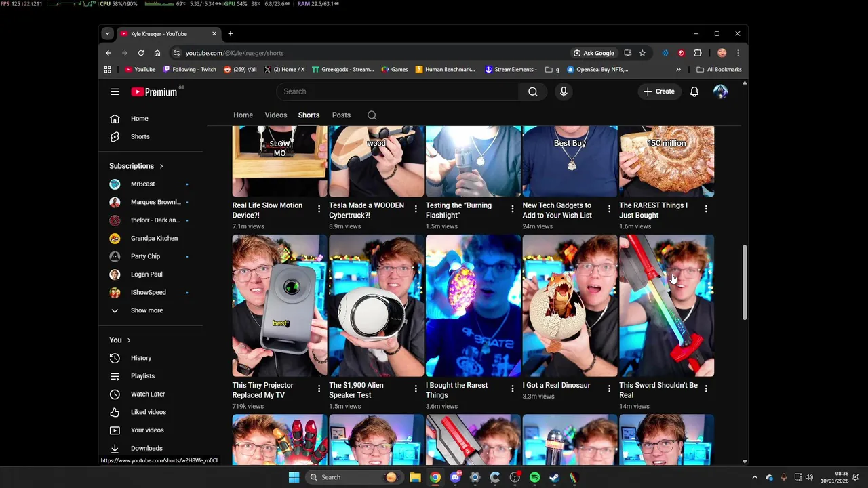Open options for New Tech Gadgets short
The width and height of the screenshot is (868, 488).
tap(609, 209)
